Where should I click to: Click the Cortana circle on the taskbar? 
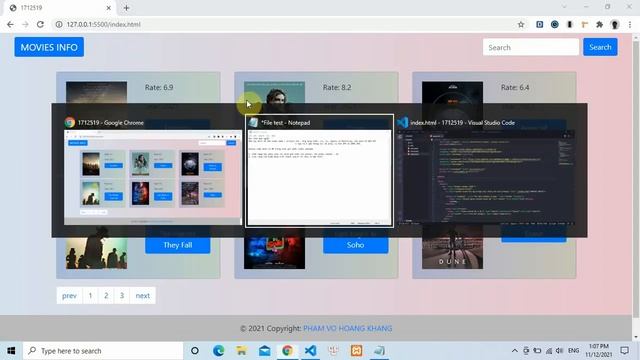click(x=195, y=351)
